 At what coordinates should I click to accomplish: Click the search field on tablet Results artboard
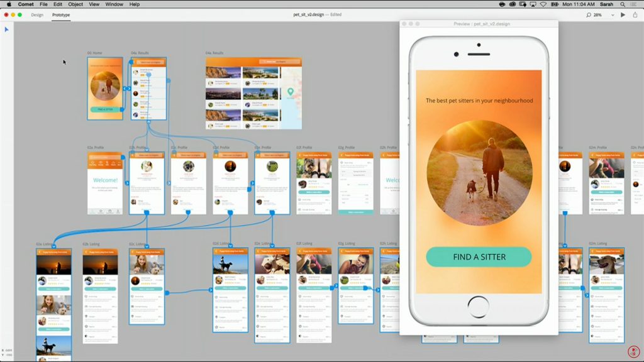(x=280, y=62)
